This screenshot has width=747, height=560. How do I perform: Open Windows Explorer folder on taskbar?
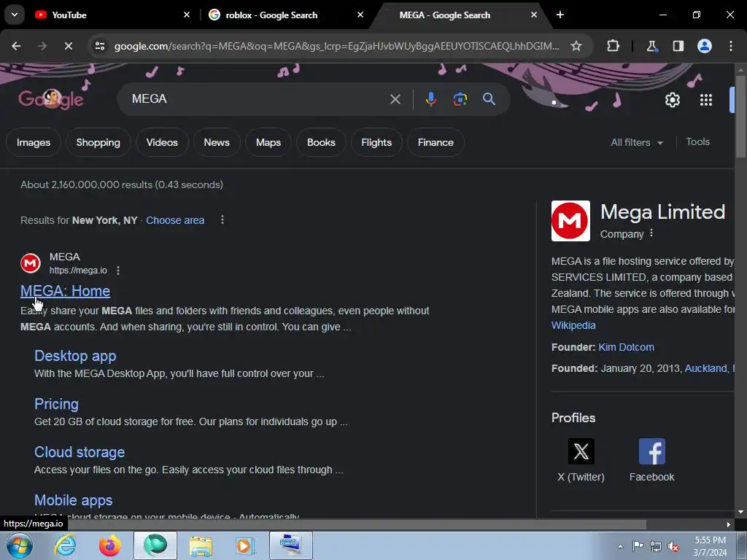point(201,545)
